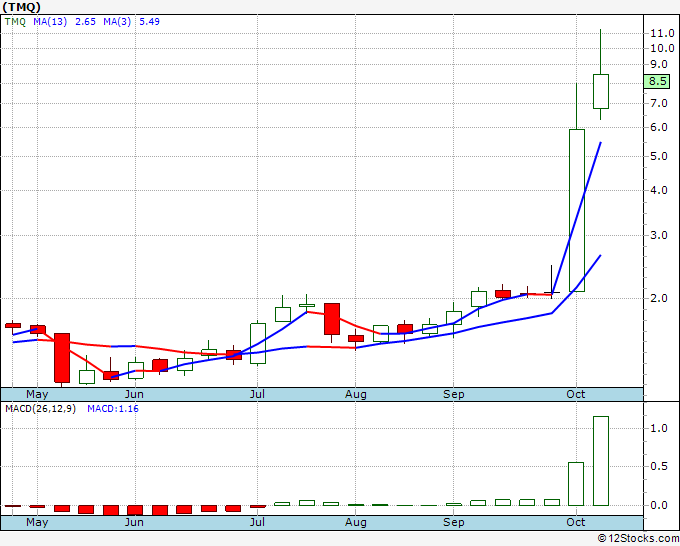The image size is (680, 546).
Task: Select the 5.0 price axis label
Action: click(x=659, y=157)
